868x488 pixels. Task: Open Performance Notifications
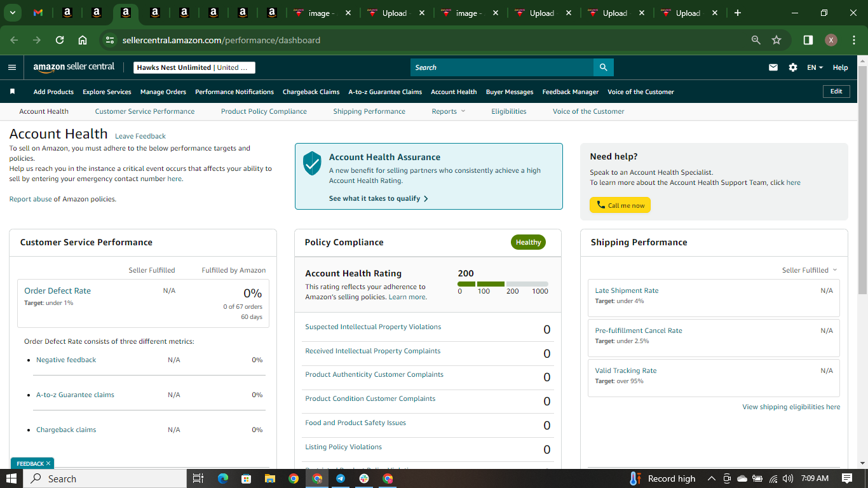coord(234,91)
